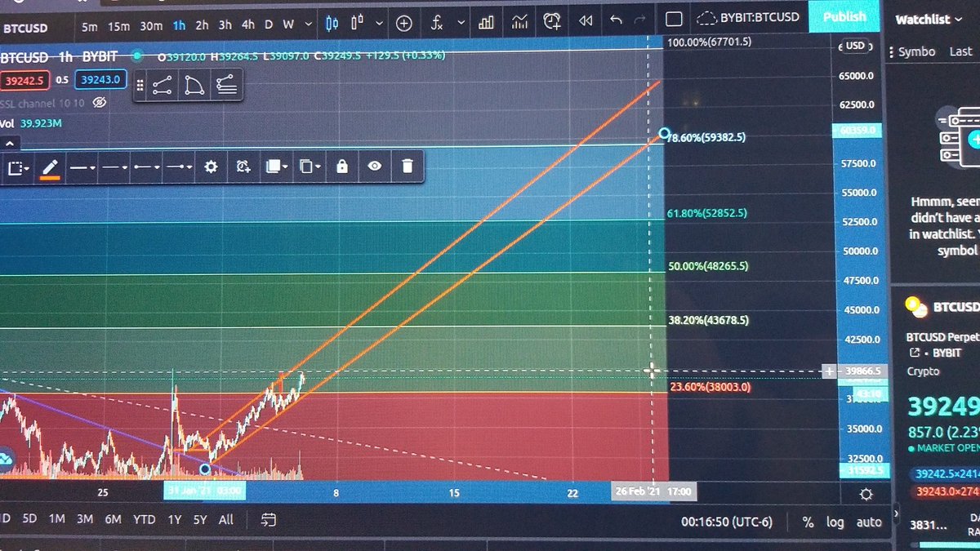Hide the SSL channel indicator
980x551 pixels.
tap(99, 103)
